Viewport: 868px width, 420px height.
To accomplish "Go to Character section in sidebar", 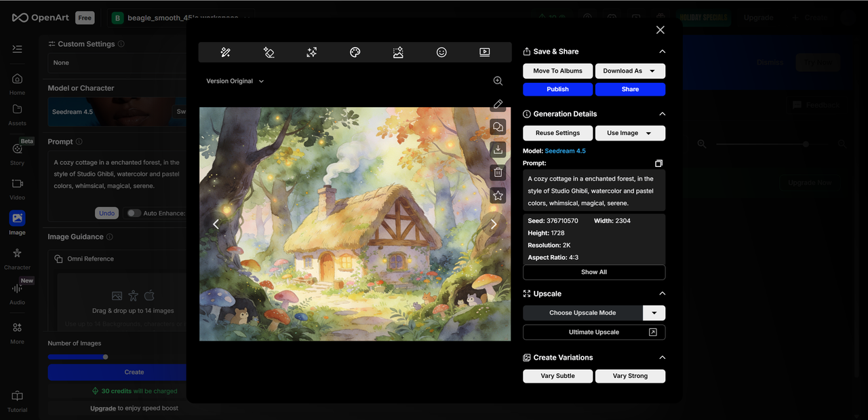I will [x=17, y=258].
